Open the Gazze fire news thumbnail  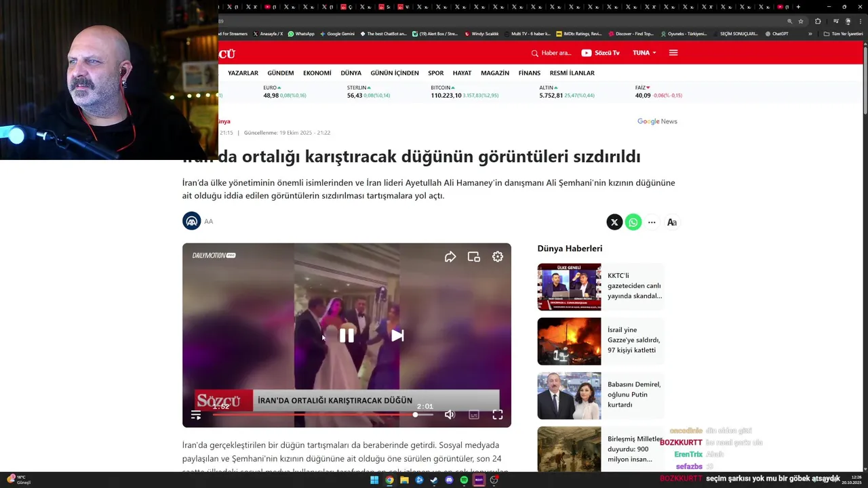569,341
